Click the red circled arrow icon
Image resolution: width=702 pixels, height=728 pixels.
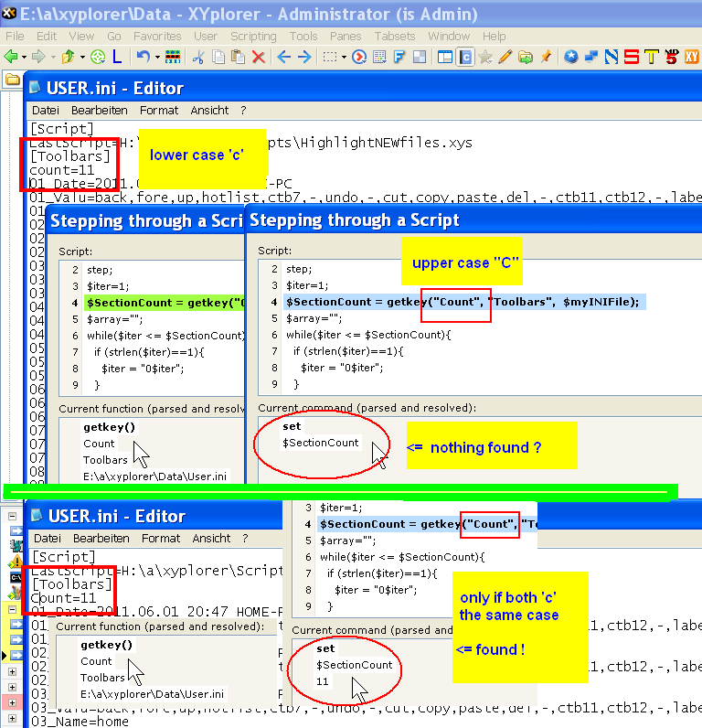coord(359,57)
